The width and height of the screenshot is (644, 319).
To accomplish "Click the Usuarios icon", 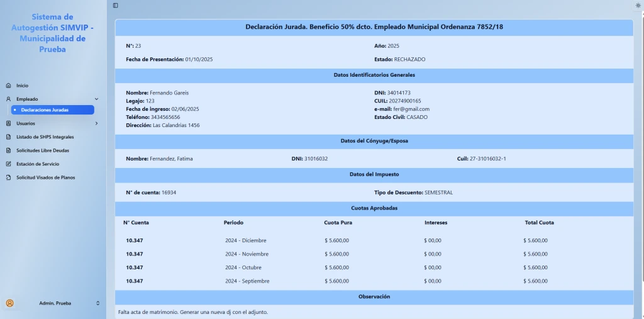I will click(x=9, y=123).
